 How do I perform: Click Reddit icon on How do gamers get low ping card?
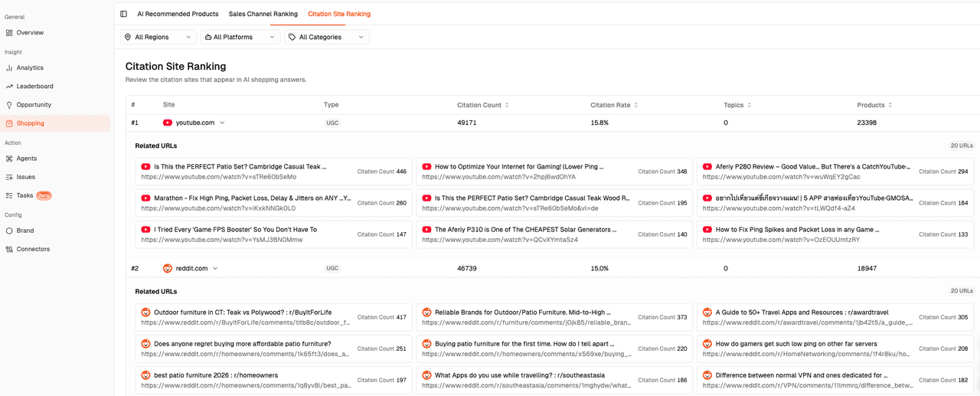pos(707,344)
